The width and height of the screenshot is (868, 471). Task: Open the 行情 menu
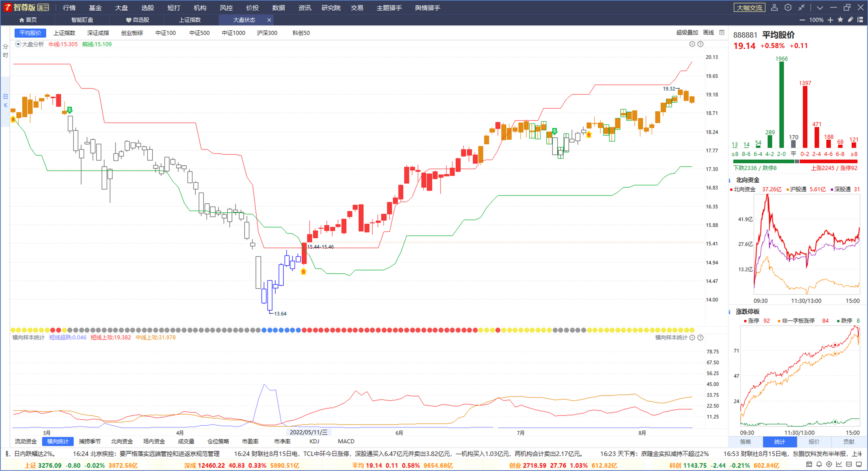click(69, 8)
